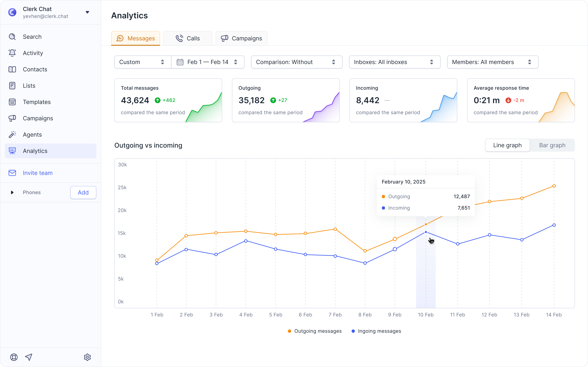This screenshot has height=367, width=588.
Task: Switch to the Campaigns analytics tab
Action: pyautogui.click(x=242, y=38)
